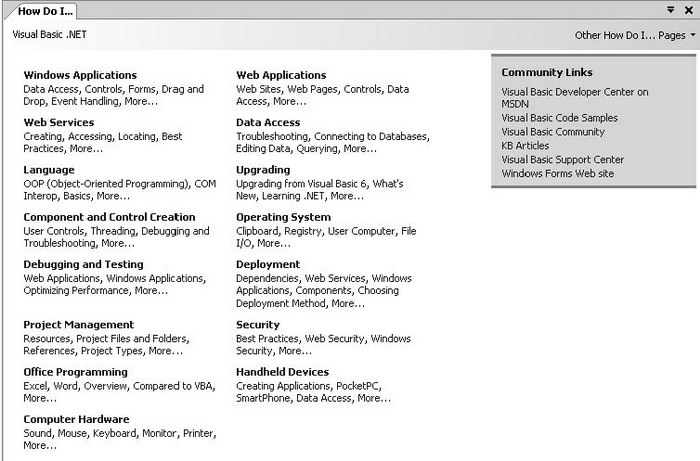Open the Debugging and Testing heading

(x=83, y=264)
